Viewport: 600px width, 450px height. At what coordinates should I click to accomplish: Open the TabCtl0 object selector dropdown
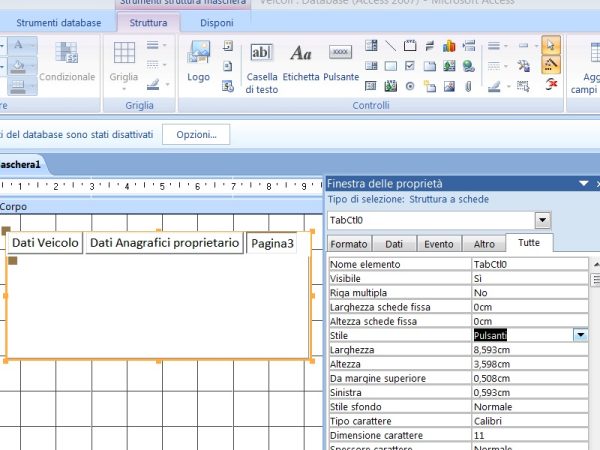tap(543, 220)
